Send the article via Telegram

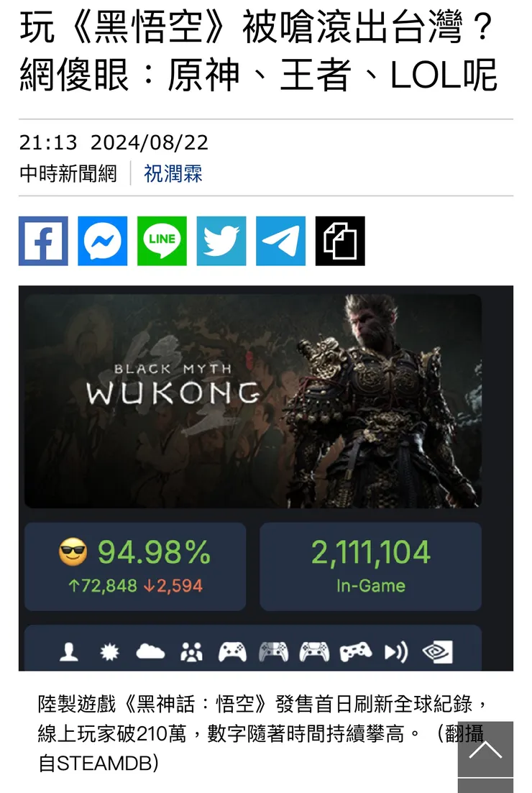[x=280, y=242]
